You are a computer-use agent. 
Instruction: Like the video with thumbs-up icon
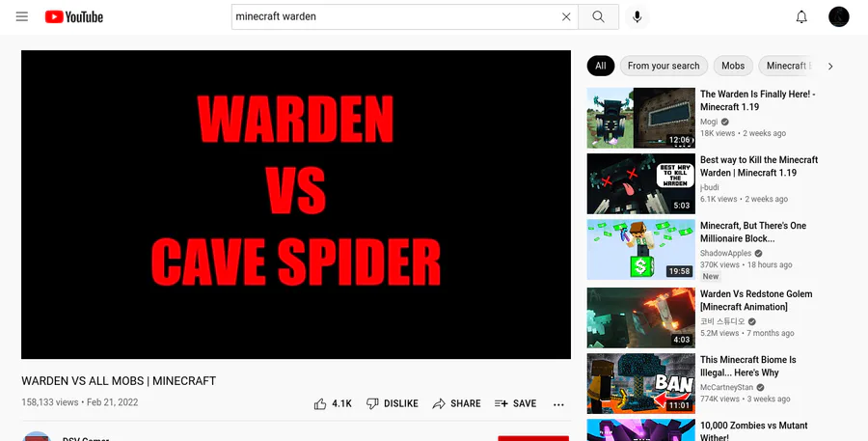[x=320, y=404]
